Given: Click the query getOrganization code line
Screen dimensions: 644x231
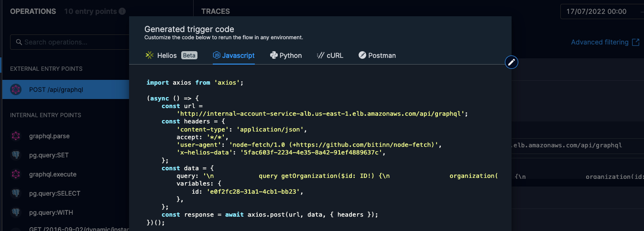Looking at the screenshot, I should click(337, 176).
